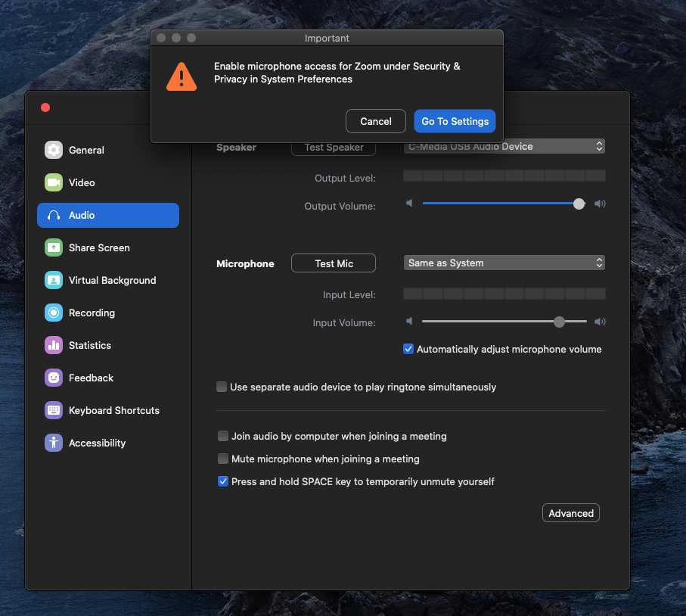The width and height of the screenshot is (686, 616).
Task: Click the orange warning triangle icon
Action: (x=182, y=76)
